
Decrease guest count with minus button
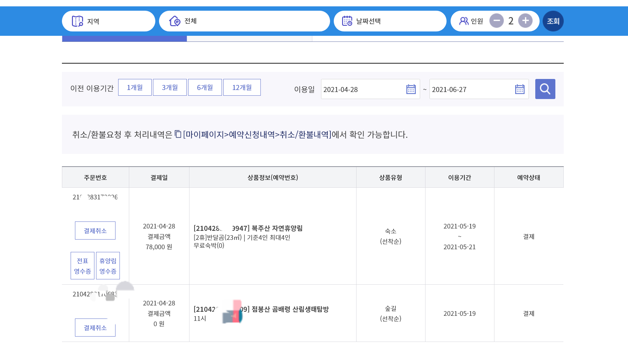click(x=496, y=21)
